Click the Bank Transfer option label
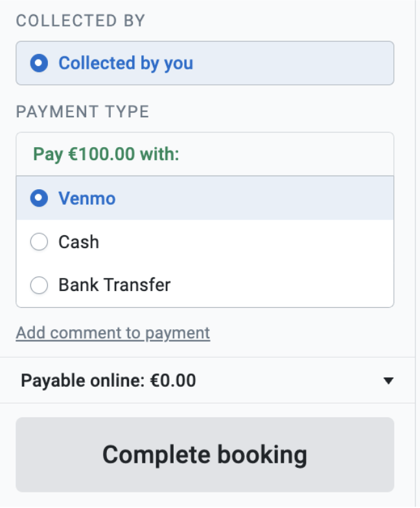 (114, 285)
